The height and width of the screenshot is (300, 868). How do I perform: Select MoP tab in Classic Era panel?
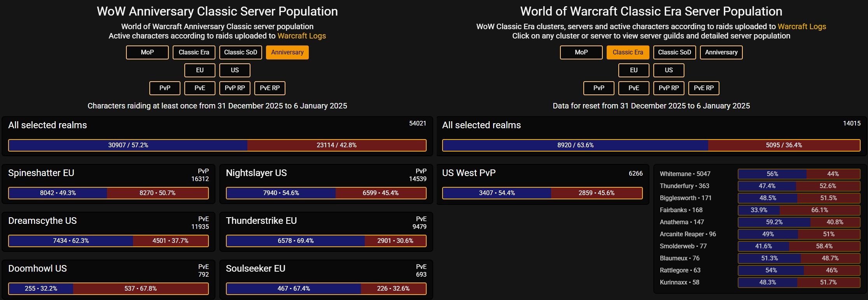click(x=581, y=52)
